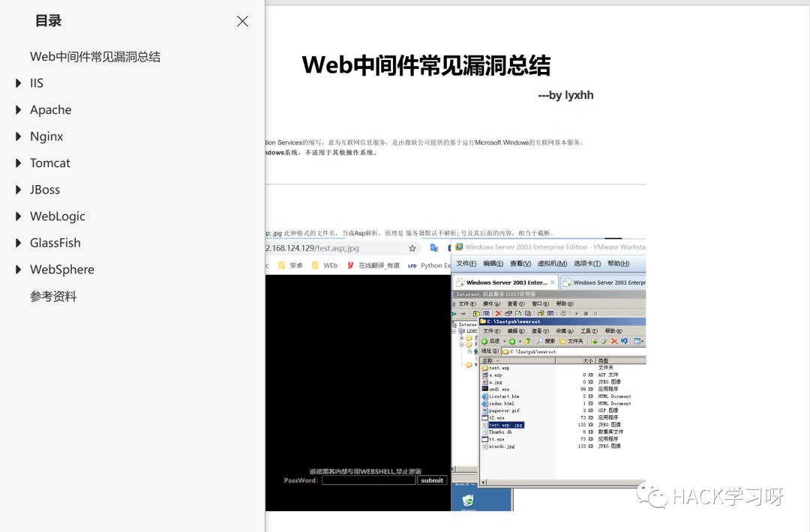The height and width of the screenshot is (532, 810).
Task: Switch to second Windows Server 2003 Enterpr tab
Action: (x=604, y=282)
